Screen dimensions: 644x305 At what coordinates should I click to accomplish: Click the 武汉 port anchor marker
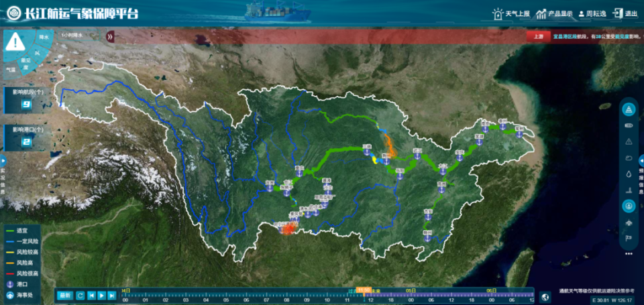[417, 156]
